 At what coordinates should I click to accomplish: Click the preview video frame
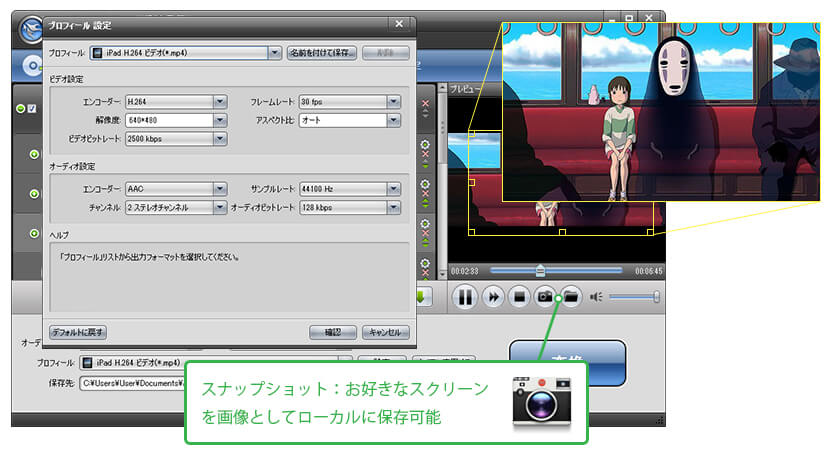[556, 179]
